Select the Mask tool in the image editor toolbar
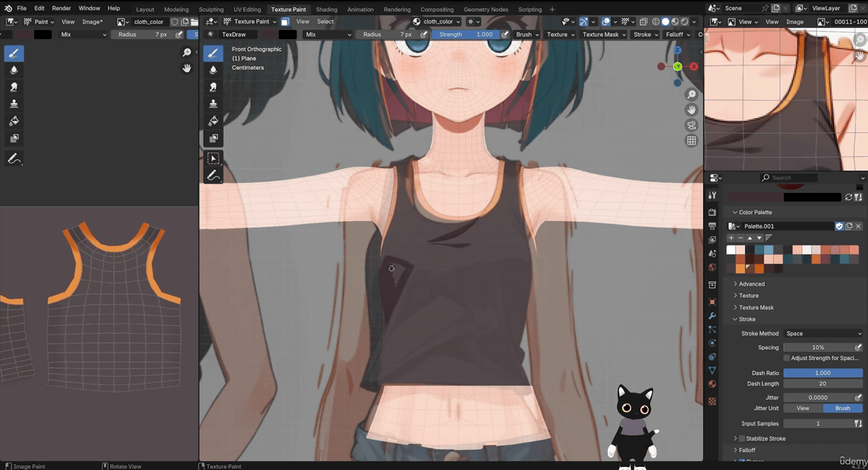Screen dimensions: 868x470 click(x=14, y=138)
